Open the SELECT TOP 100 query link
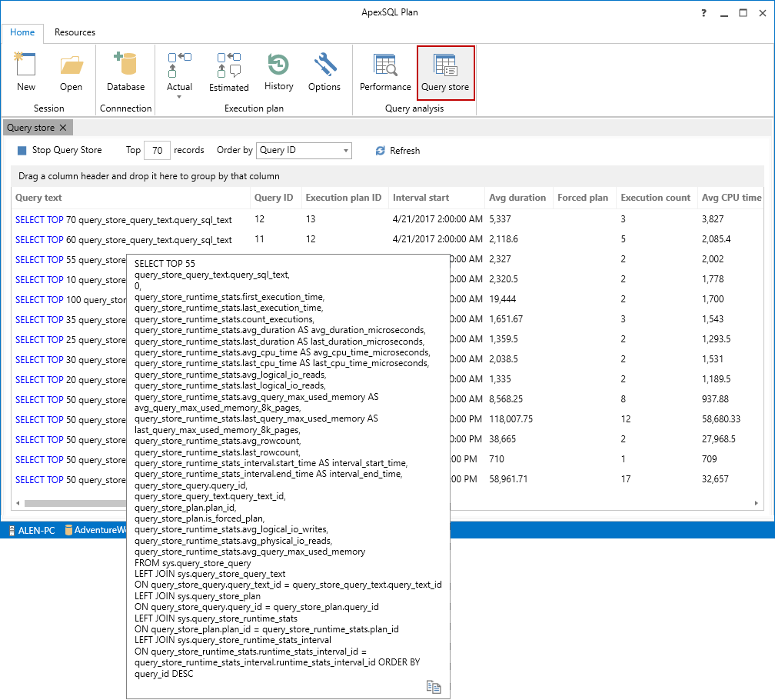The image size is (775, 700). point(71,300)
